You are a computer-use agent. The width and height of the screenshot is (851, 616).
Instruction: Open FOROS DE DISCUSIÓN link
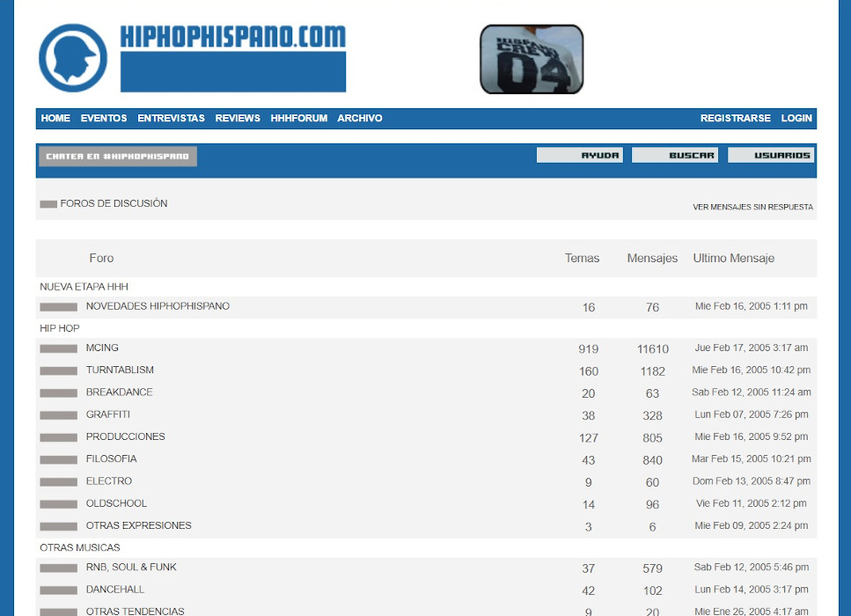pos(114,203)
